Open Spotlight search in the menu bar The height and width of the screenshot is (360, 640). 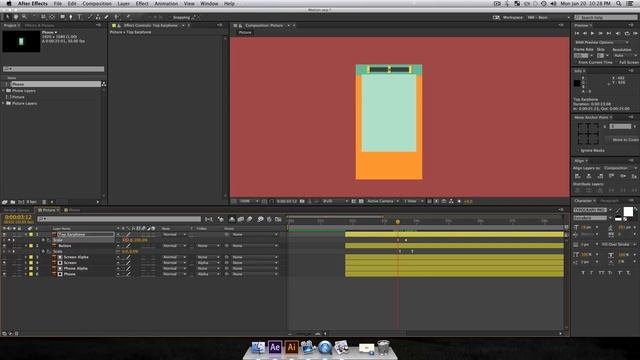(x=619, y=3)
